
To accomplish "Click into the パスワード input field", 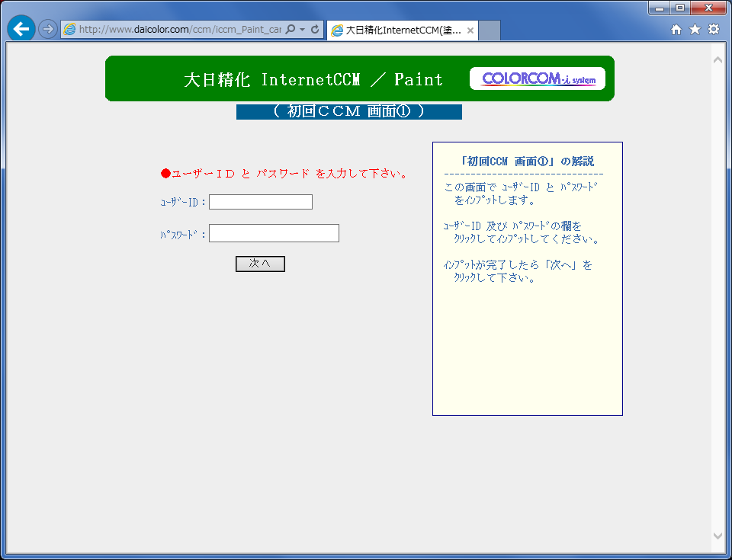I will 274,233.
